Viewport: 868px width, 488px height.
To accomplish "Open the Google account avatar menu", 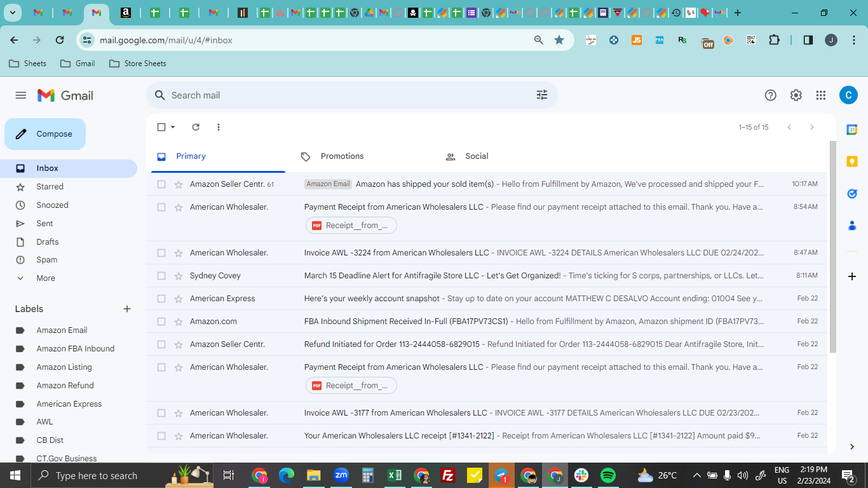I will click(x=848, y=95).
